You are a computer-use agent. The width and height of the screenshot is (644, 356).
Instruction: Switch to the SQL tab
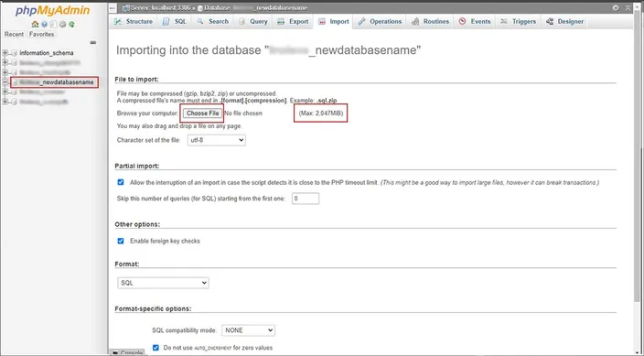(x=175, y=21)
